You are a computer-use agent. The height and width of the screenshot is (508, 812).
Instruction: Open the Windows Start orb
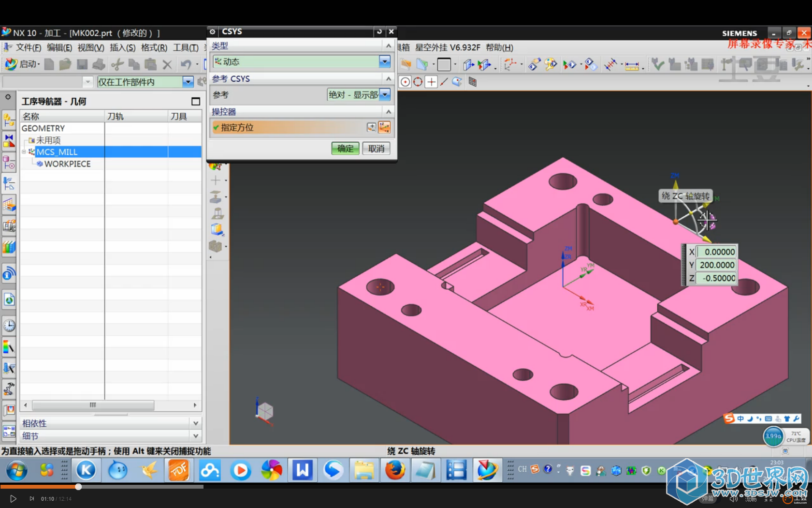[x=16, y=470]
